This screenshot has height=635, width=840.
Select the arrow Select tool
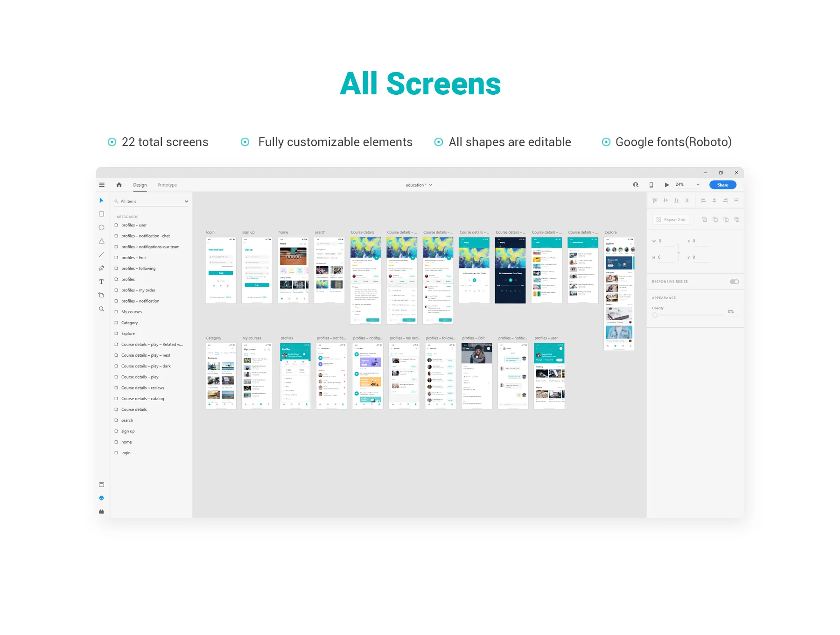coord(101,200)
